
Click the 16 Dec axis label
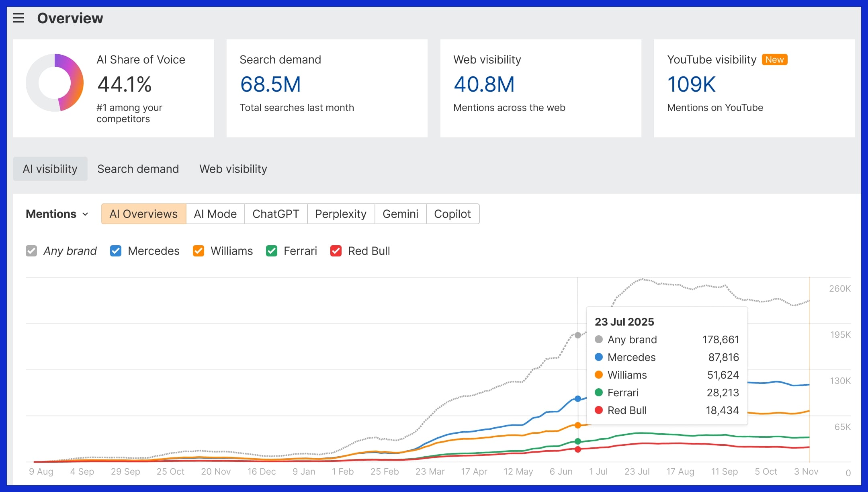[x=262, y=471]
